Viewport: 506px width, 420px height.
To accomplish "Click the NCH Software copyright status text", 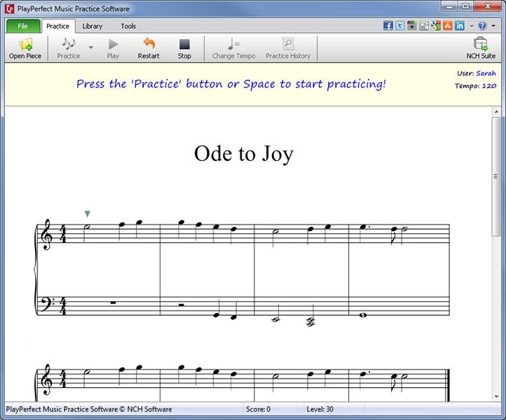I will point(89,409).
